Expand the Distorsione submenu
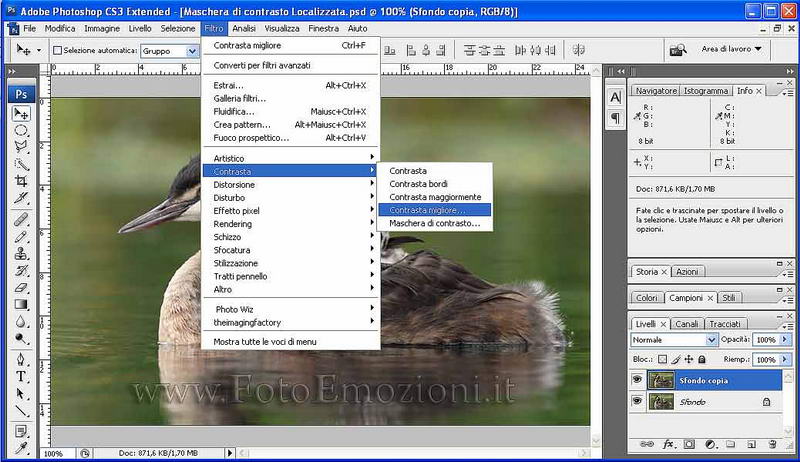The image size is (800, 462). point(291,185)
